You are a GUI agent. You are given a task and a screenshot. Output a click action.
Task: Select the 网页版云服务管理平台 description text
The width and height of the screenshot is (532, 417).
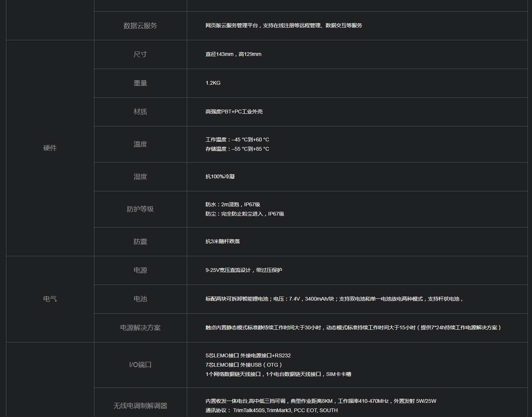[x=283, y=26]
